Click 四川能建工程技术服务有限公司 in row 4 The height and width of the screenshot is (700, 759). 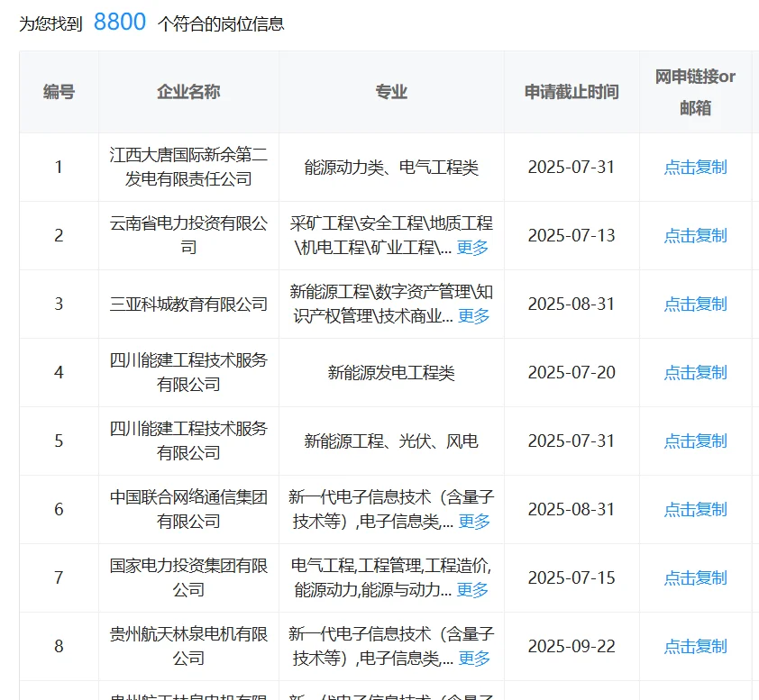pos(188,372)
